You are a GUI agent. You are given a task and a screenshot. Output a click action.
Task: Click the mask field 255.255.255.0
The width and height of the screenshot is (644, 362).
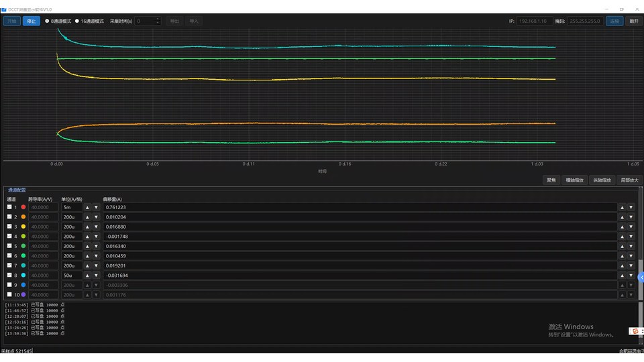585,21
